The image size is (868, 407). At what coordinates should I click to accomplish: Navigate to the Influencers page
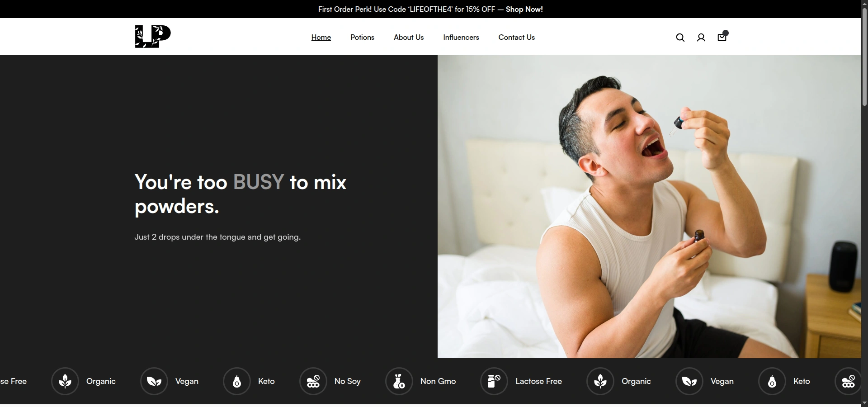(x=461, y=38)
